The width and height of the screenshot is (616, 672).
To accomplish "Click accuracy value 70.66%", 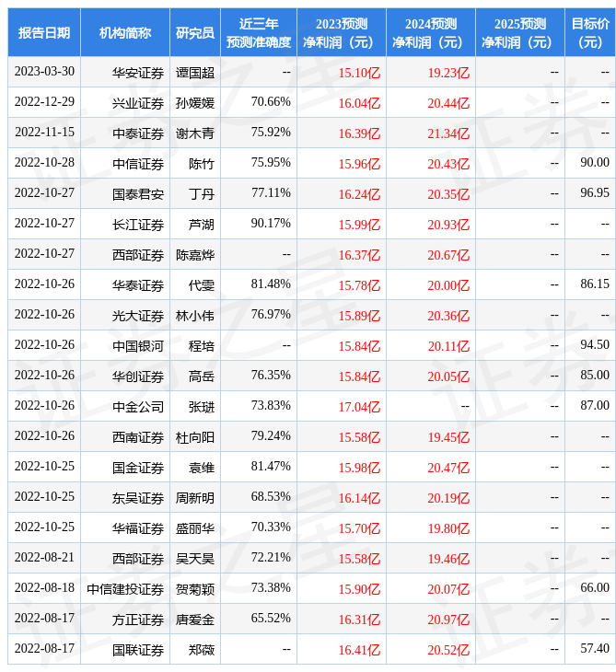I will point(271,101).
